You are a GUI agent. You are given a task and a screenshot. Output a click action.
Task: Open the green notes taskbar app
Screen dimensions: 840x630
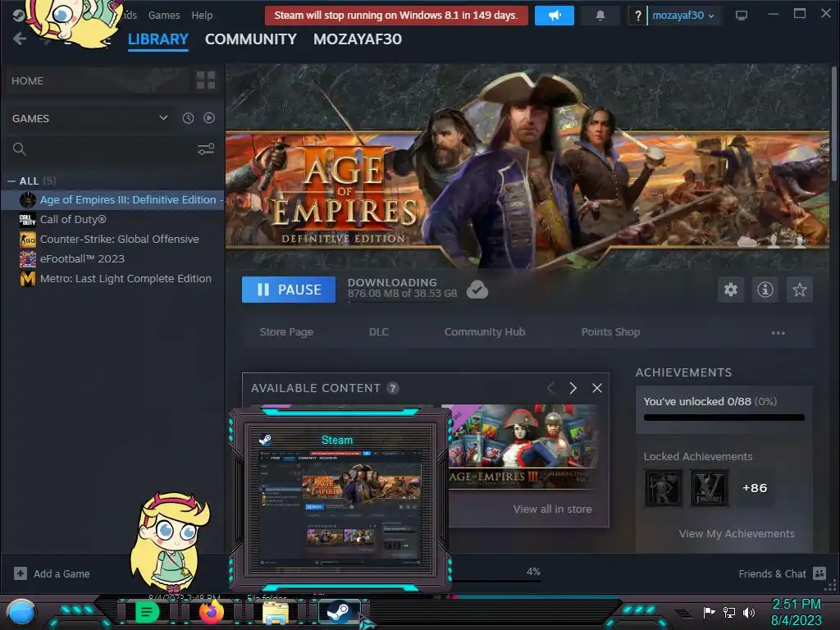147,612
